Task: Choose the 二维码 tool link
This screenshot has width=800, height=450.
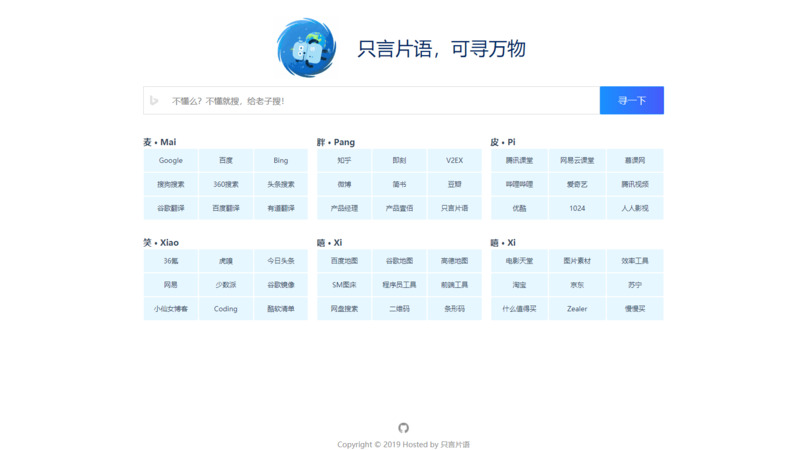Action: pyautogui.click(x=399, y=309)
